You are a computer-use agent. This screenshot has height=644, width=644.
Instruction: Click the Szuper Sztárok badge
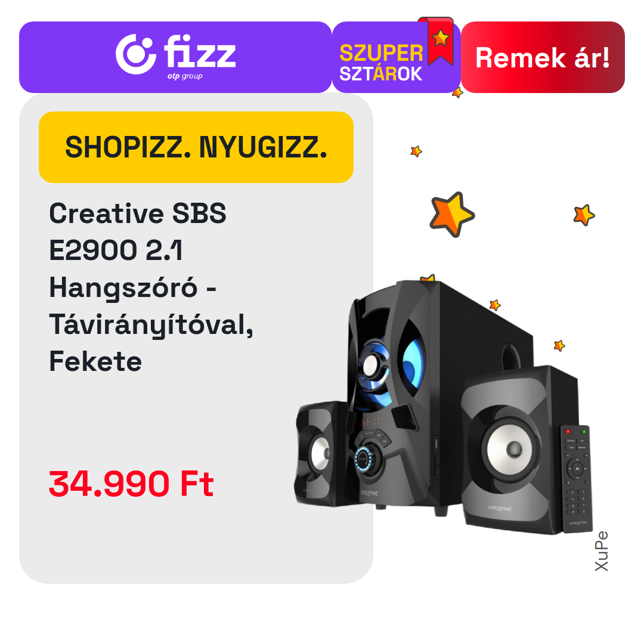point(396,57)
